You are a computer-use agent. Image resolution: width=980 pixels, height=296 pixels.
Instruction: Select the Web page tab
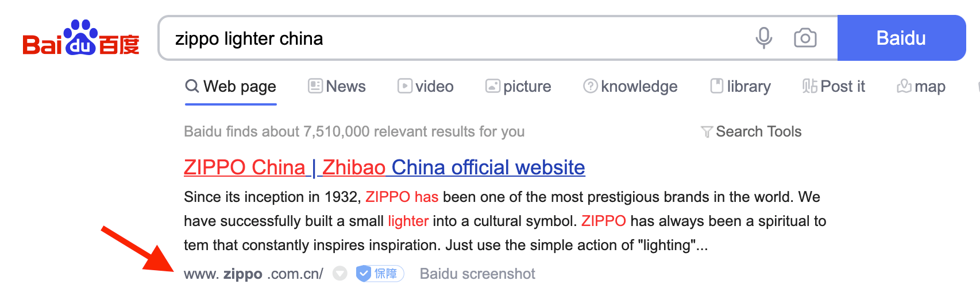click(x=231, y=86)
